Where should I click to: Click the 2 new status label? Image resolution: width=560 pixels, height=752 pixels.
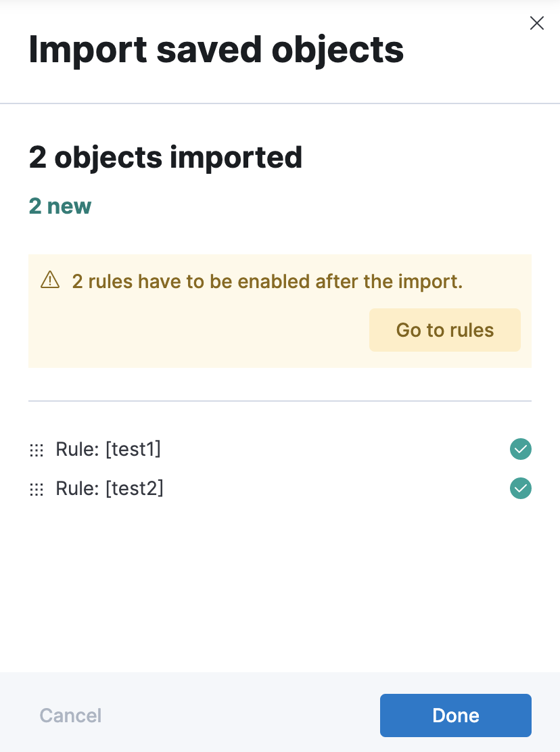coord(60,206)
